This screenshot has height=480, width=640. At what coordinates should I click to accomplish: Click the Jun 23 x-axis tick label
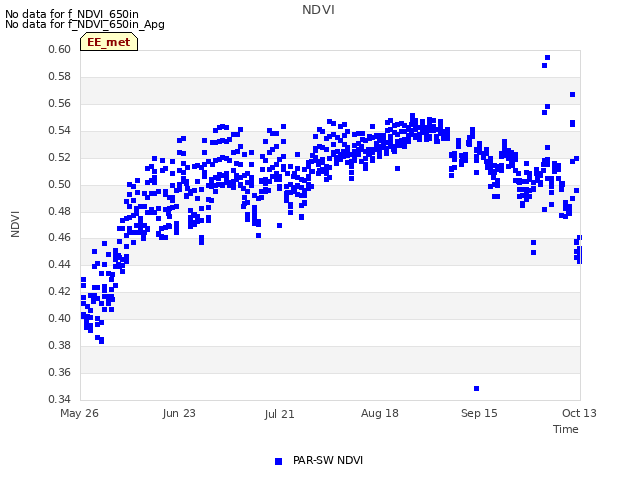(179, 413)
